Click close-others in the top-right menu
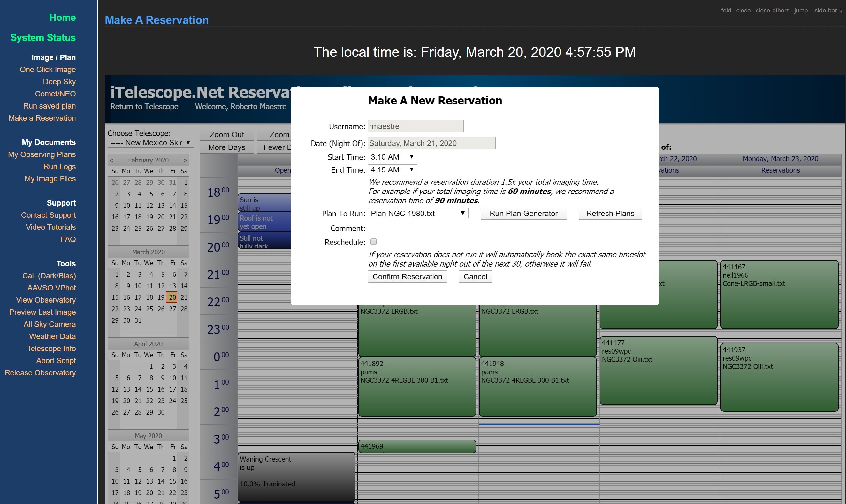846x504 pixels. pyautogui.click(x=772, y=10)
